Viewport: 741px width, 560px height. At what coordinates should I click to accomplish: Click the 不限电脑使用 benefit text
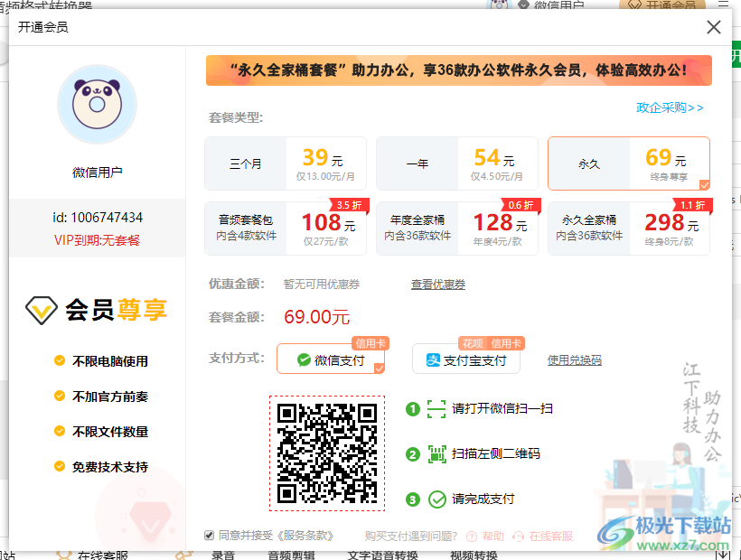click(110, 361)
